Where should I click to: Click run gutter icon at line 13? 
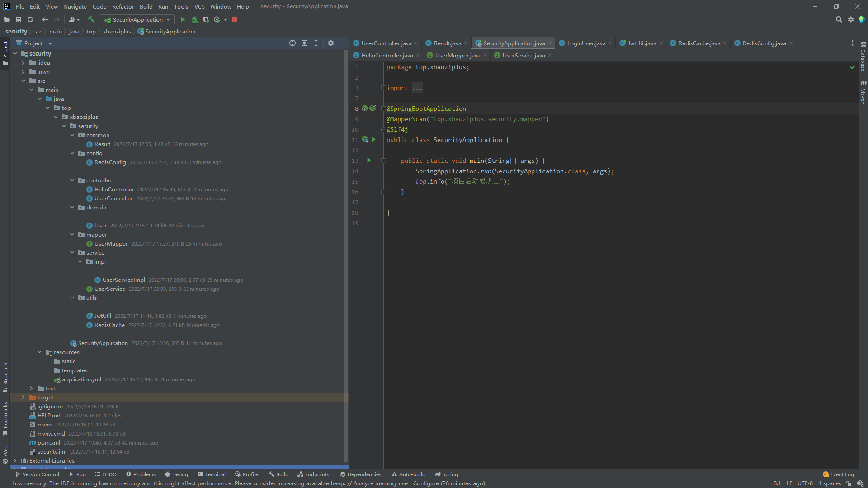coord(369,161)
